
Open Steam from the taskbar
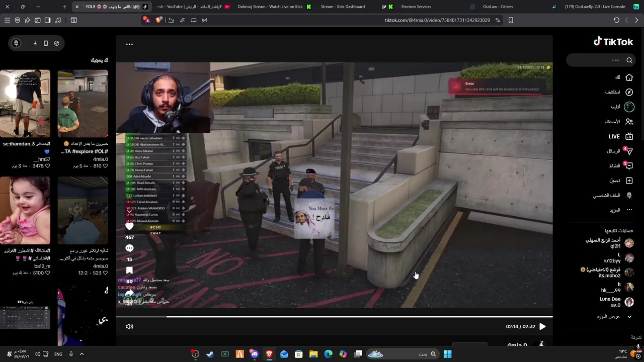click(x=210, y=354)
